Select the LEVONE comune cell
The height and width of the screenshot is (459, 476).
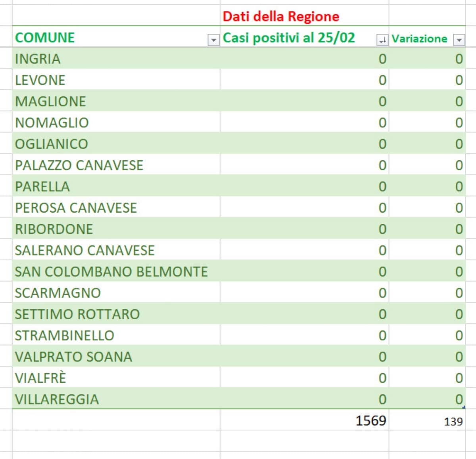coord(40,80)
